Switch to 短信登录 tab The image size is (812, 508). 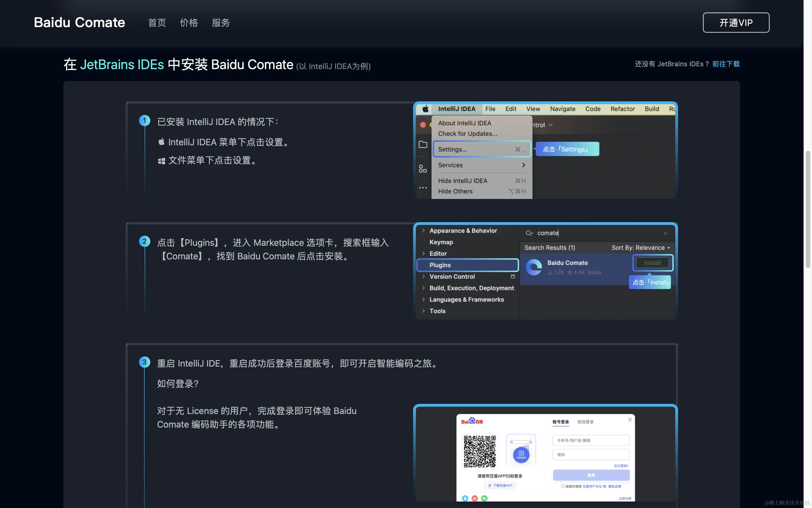pos(586,422)
